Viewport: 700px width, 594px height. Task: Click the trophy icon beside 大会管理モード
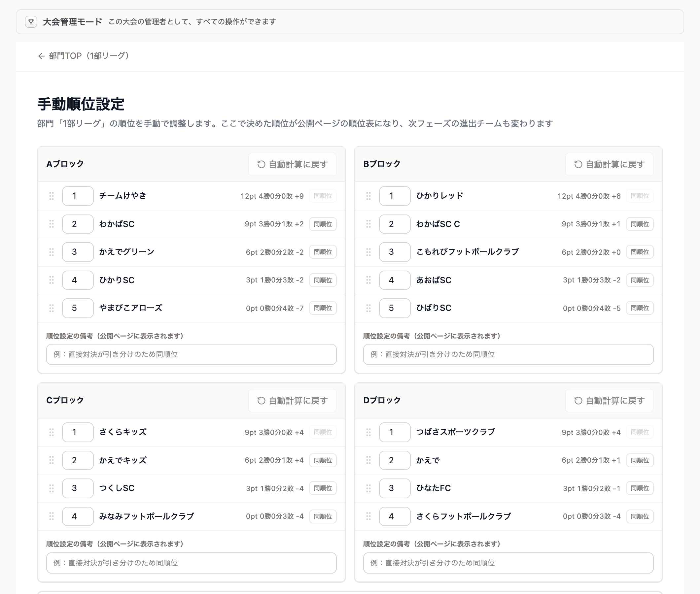pyautogui.click(x=31, y=22)
